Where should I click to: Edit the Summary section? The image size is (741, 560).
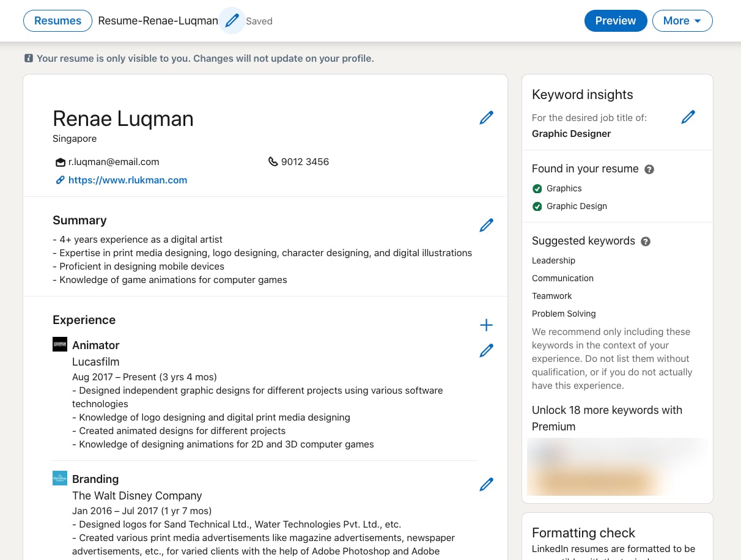[x=486, y=225]
